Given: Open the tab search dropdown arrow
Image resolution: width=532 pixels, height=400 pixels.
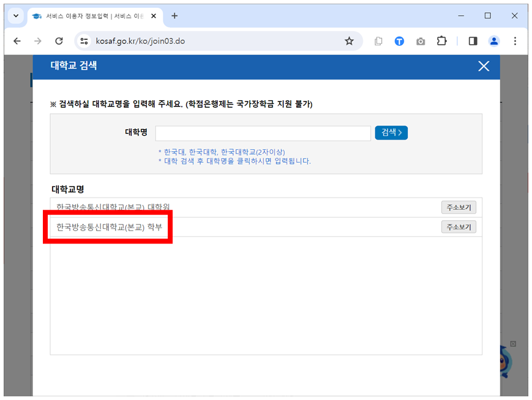Looking at the screenshot, I should click(x=15, y=16).
